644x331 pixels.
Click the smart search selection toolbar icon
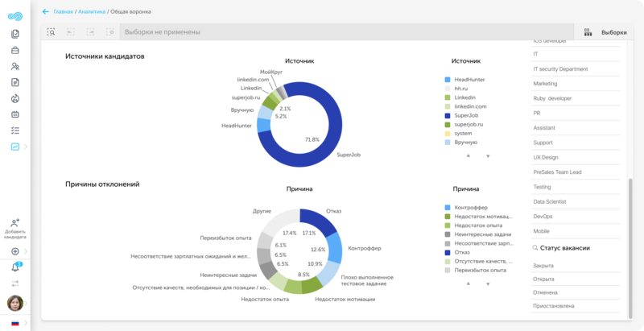click(x=51, y=32)
